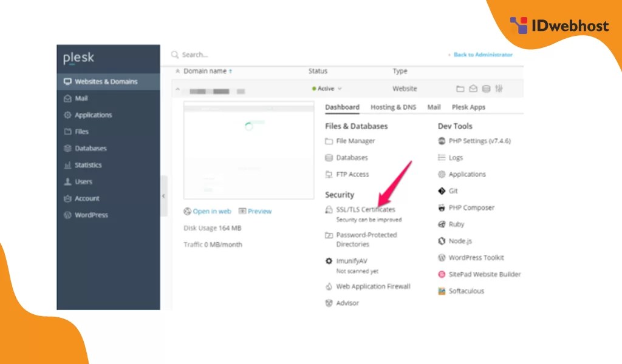
Task: Switch to the Dashboard tab
Action: coord(342,107)
